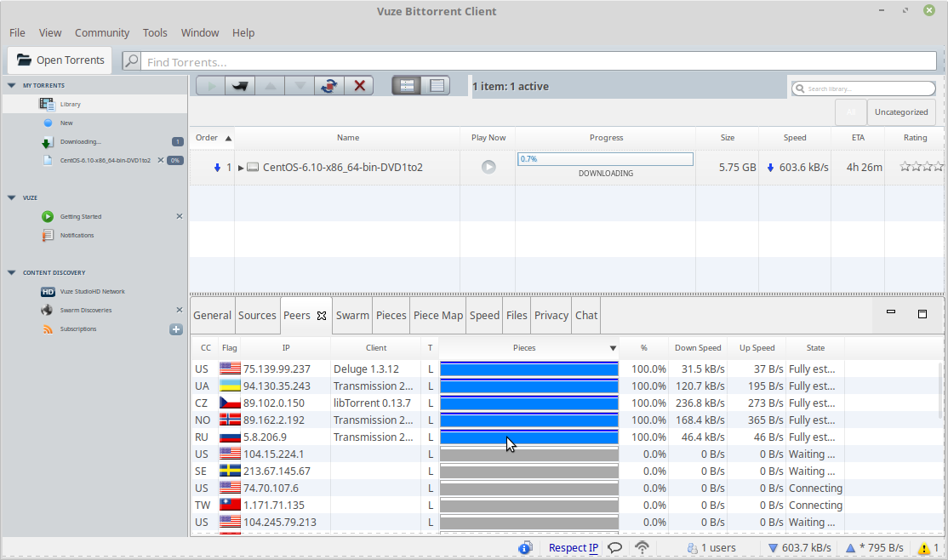Switch to the compact list view
This screenshot has width=948, height=560.
[x=436, y=86]
